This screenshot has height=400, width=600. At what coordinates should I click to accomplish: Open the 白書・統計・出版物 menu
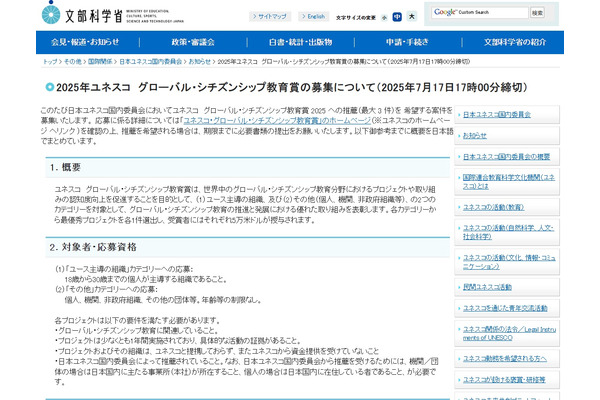coord(301,42)
